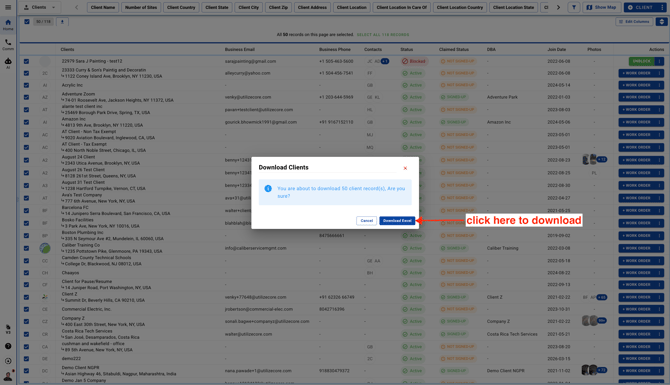Sort by Business Email column header
Viewport: 670px width, 385px height.
[x=240, y=50]
